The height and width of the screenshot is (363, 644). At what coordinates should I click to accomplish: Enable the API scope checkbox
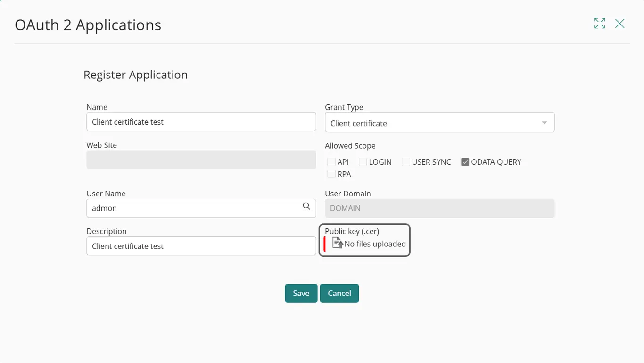(x=331, y=162)
